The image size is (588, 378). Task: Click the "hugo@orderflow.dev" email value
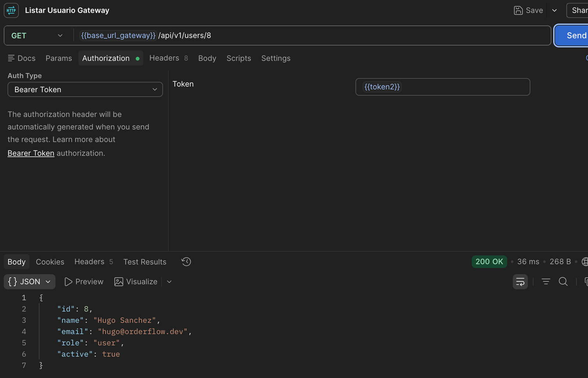[x=143, y=332]
